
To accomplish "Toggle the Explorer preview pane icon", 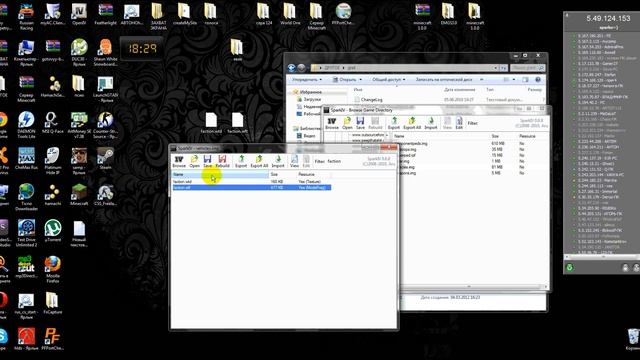I will pyautogui.click(x=525, y=80).
